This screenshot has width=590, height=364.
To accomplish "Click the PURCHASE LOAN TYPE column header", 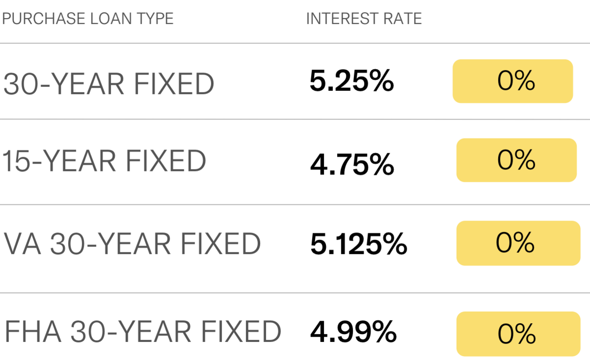I will [x=88, y=19].
